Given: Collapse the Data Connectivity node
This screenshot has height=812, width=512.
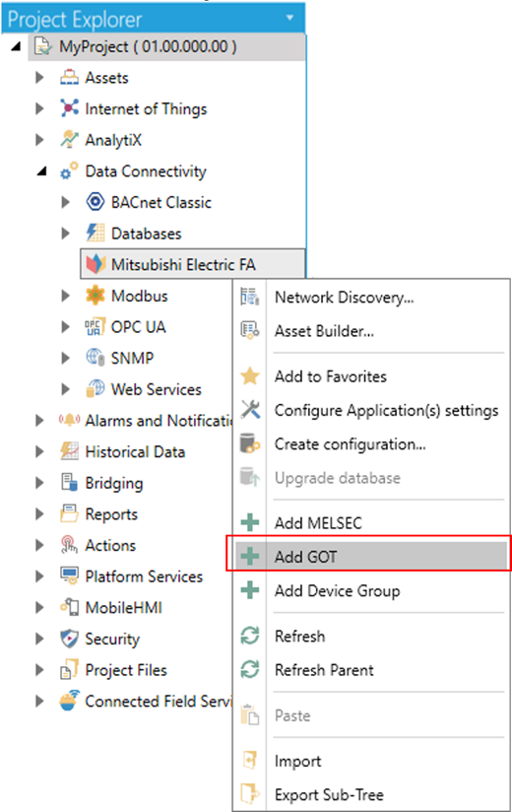Looking at the screenshot, I should point(42,171).
